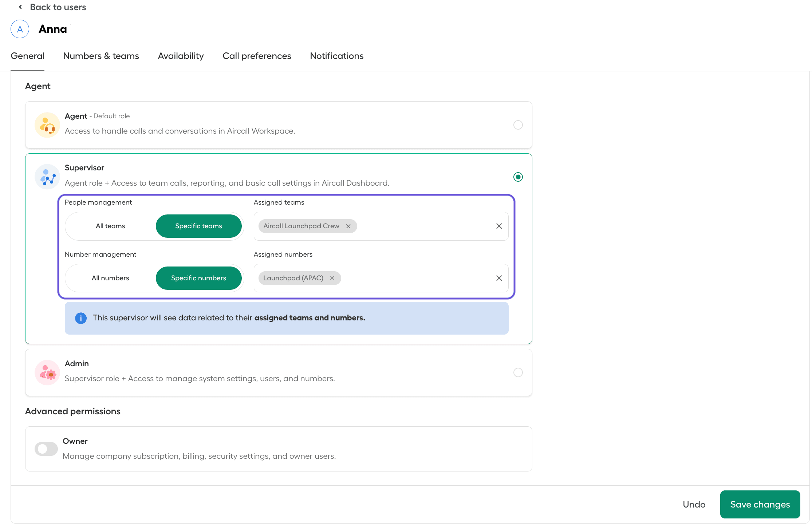Enable the Owner permission toggle

click(x=46, y=449)
